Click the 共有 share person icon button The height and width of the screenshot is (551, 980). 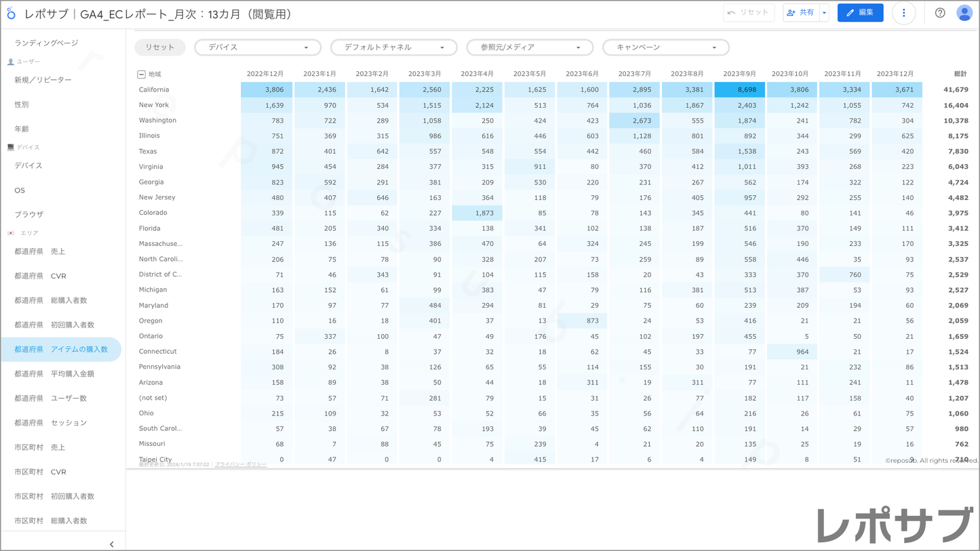800,13
